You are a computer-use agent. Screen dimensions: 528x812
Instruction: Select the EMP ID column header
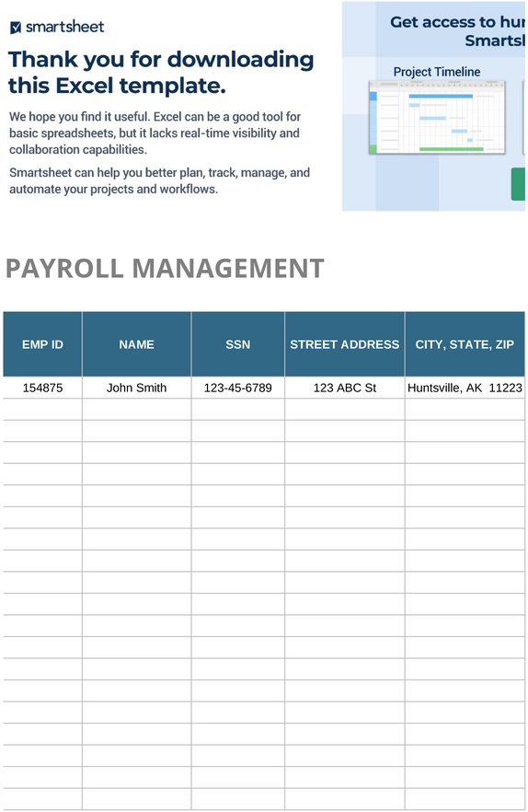pyautogui.click(x=42, y=344)
